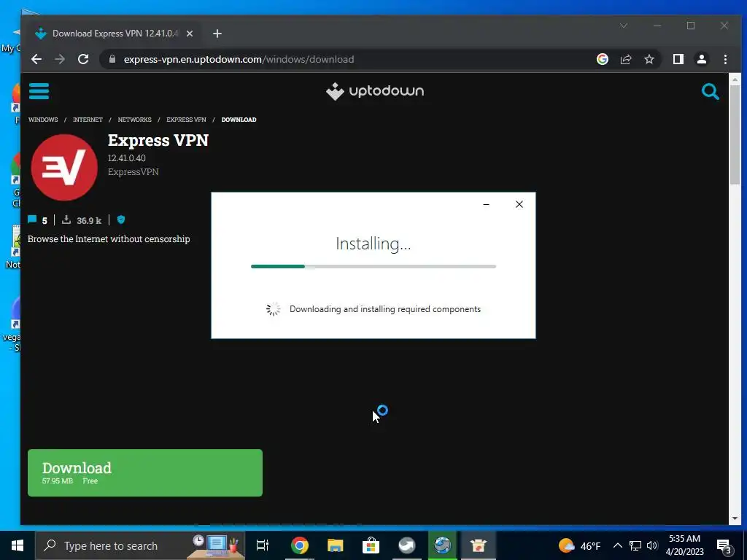Go back with the browser back arrow
The width and height of the screenshot is (747, 560).
tap(36, 60)
